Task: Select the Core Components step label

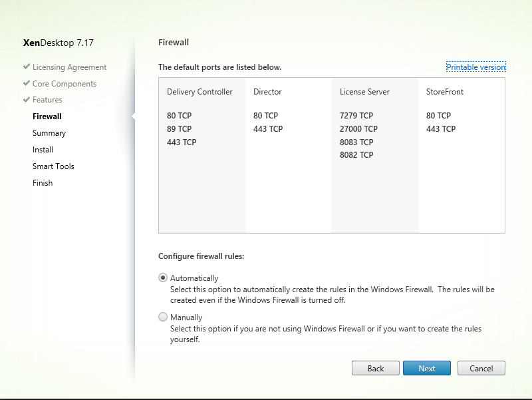Action: click(x=65, y=84)
